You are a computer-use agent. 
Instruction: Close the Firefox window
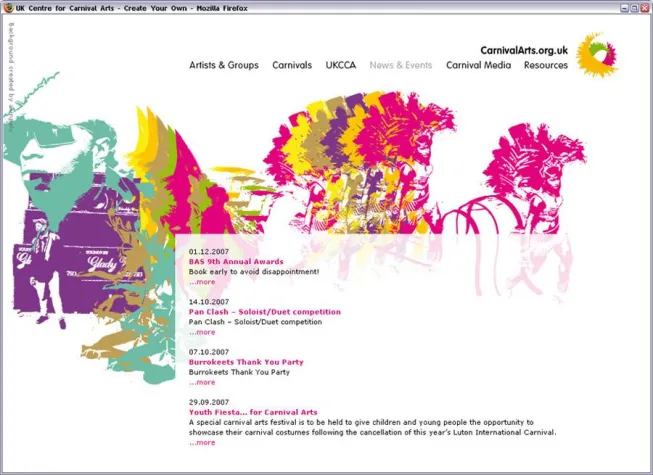[x=645, y=7]
